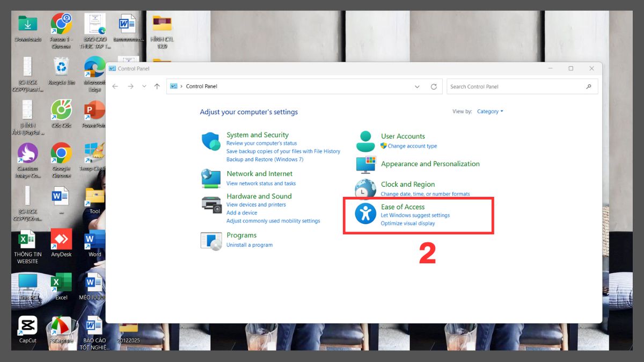Open Backup and Restore (Windows 7) link
This screenshot has height=362, width=644.
265,159
